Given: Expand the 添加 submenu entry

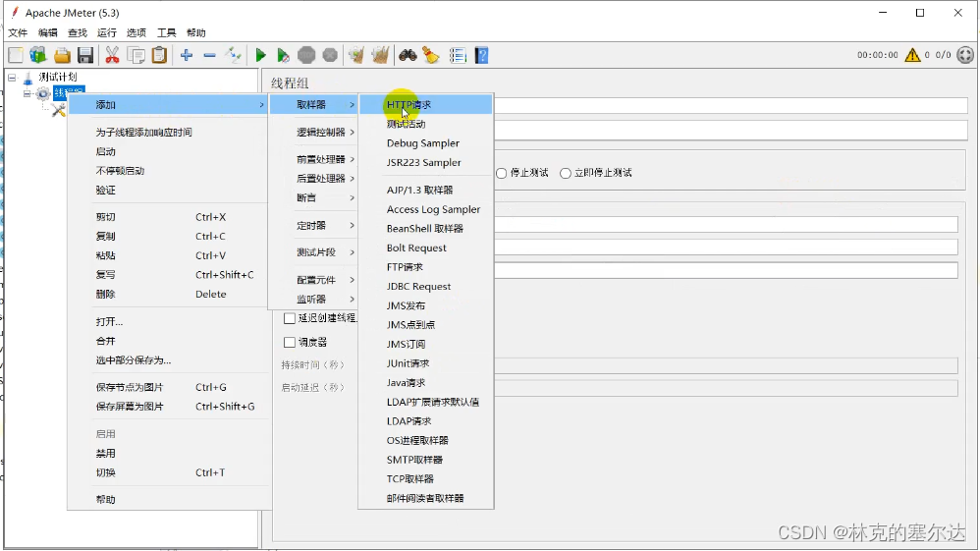Looking at the screenshot, I should pyautogui.click(x=168, y=104).
